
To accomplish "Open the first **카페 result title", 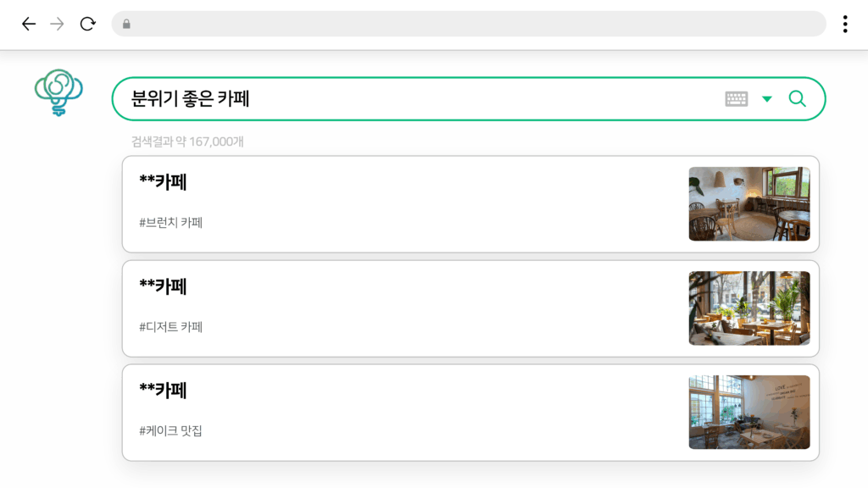I will pyautogui.click(x=164, y=182).
